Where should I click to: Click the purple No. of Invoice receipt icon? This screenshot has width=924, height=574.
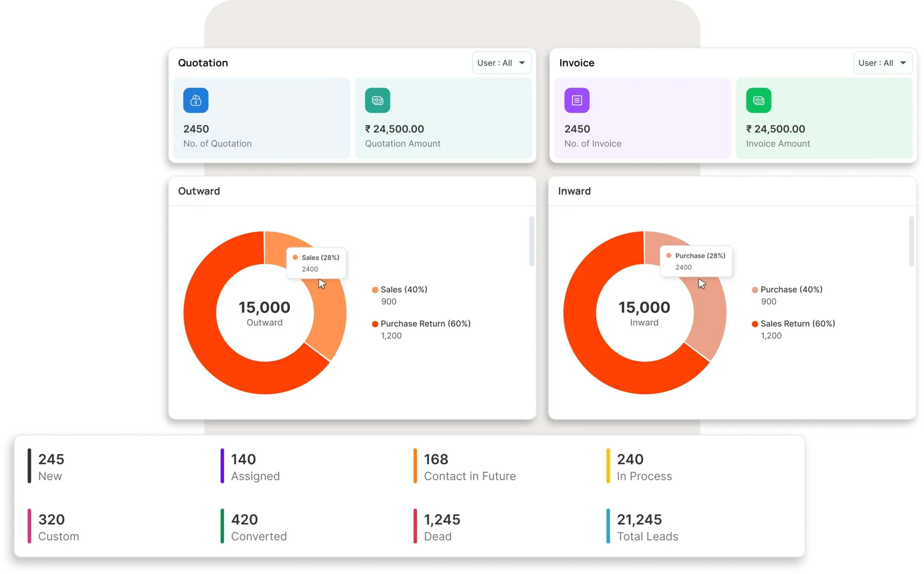coord(577,100)
